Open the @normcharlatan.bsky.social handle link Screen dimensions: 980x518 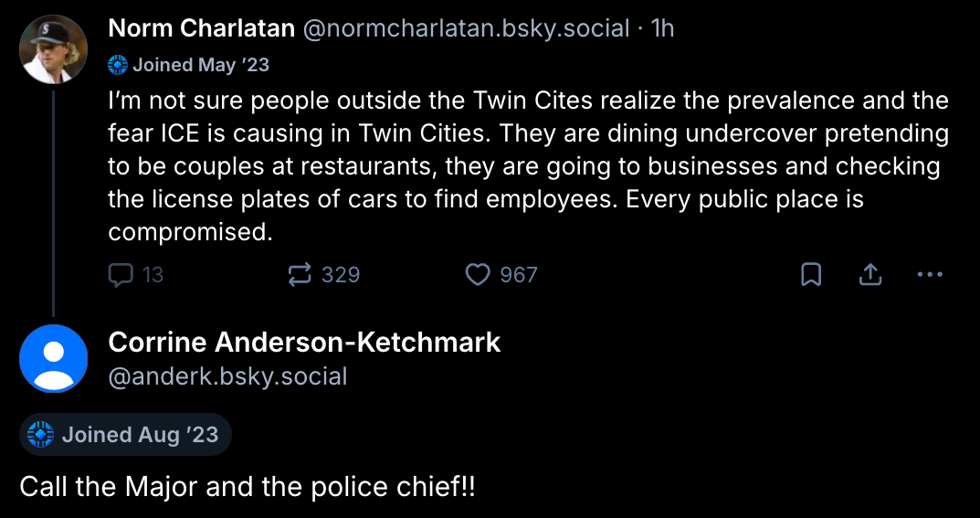pyautogui.click(x=466, y=28)
